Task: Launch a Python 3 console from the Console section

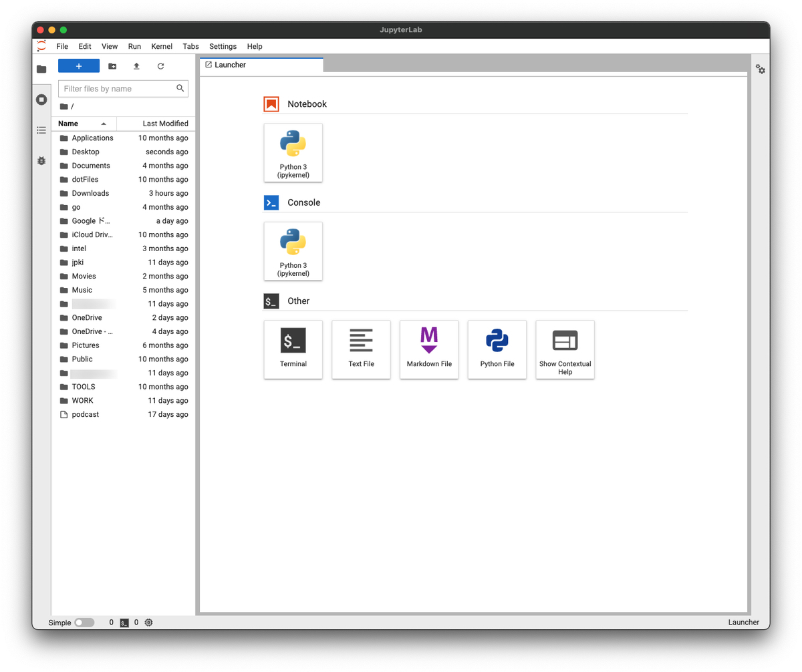Action: click(293, 251)
